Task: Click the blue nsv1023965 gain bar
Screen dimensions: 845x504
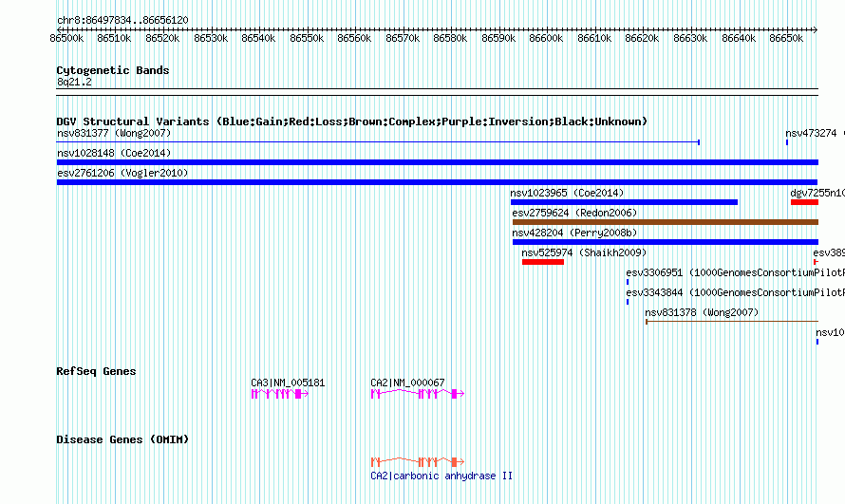Action: click(x=624, y=202)
